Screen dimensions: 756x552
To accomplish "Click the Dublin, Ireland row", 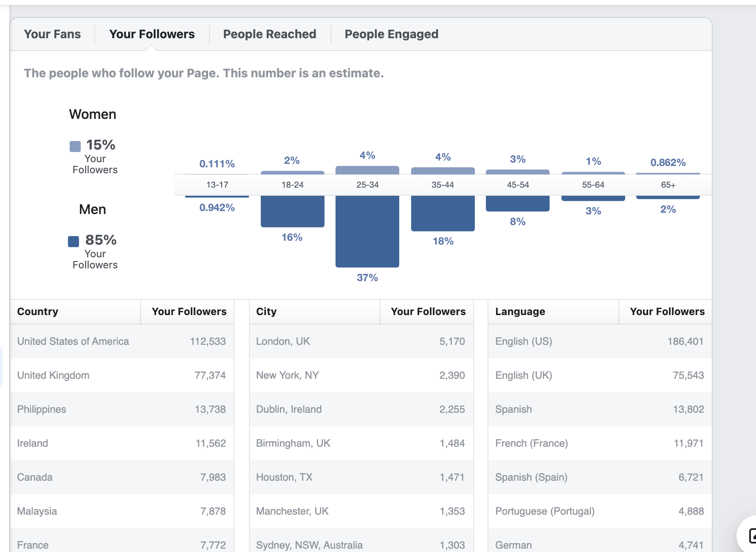I will 361,409.
